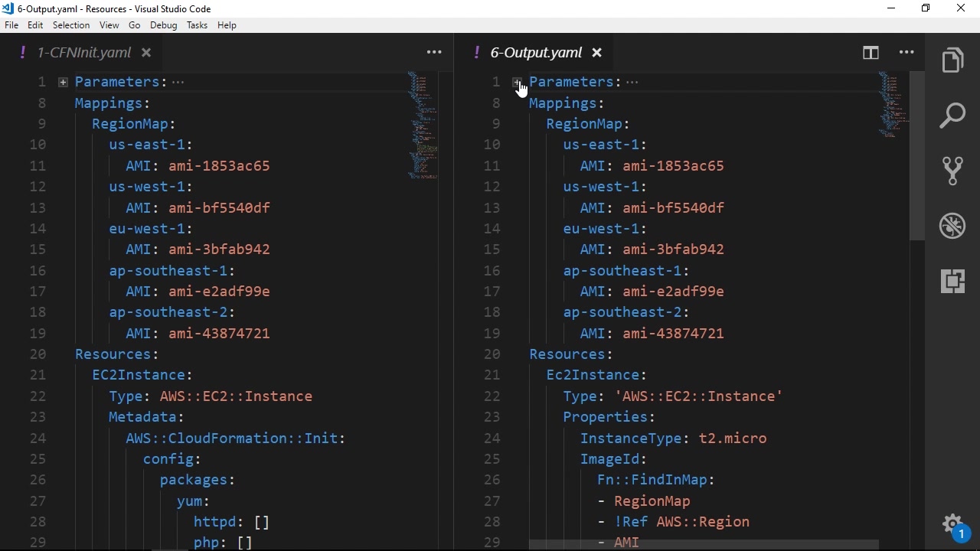Click 'eu-west-1:' in right editor
The height and width of the screenshot is (551, 980).
[x=606, y=229]
